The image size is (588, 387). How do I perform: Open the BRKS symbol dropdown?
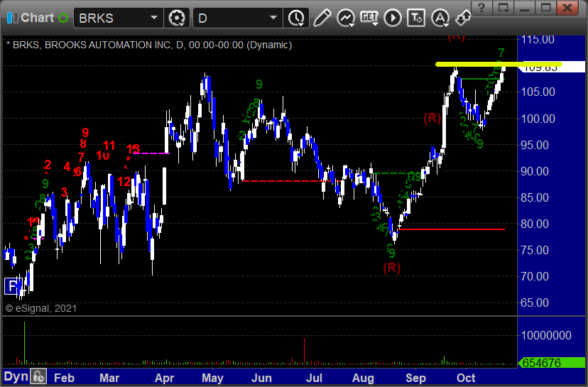(x=154, y=18)
